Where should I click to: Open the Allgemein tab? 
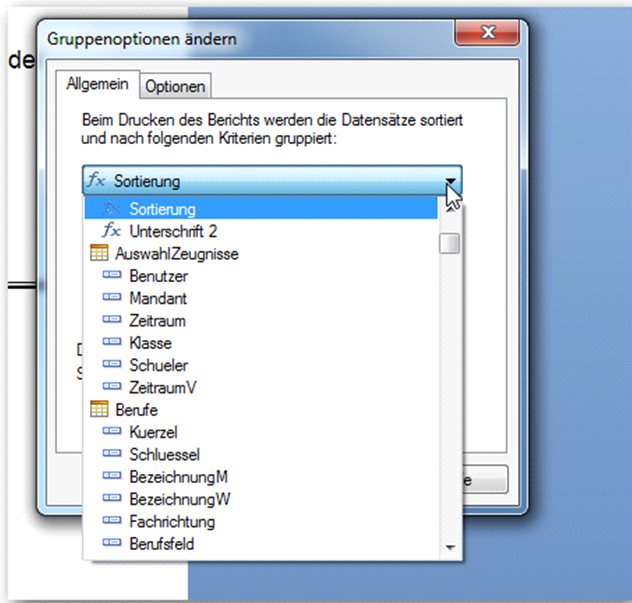click(x=98, y=84)
